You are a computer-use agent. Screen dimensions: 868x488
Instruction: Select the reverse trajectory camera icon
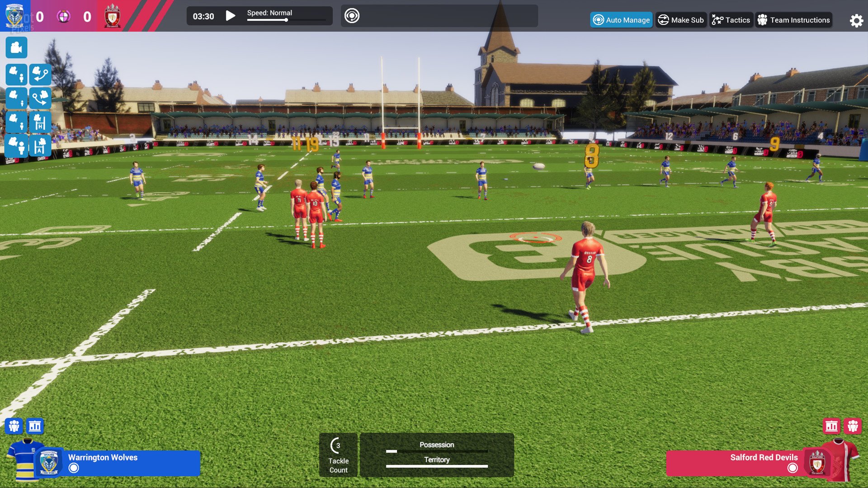pyautogui.click(x=40, y=97)
